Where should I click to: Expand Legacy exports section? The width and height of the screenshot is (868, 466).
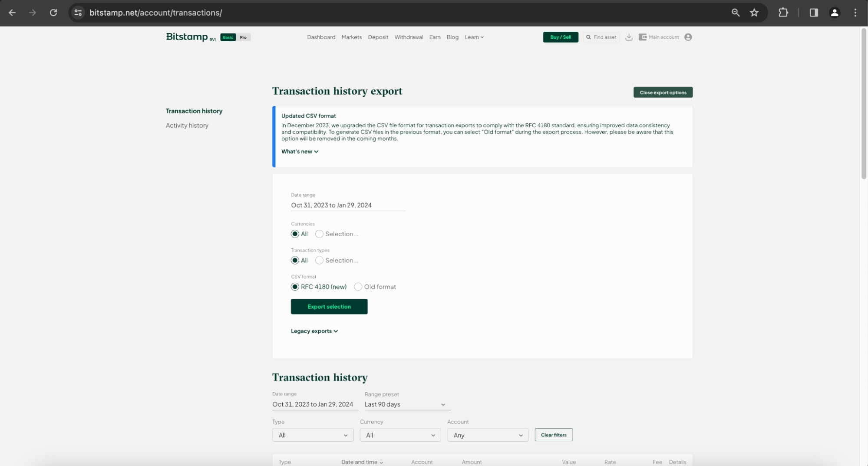click(x=314, y=331)
